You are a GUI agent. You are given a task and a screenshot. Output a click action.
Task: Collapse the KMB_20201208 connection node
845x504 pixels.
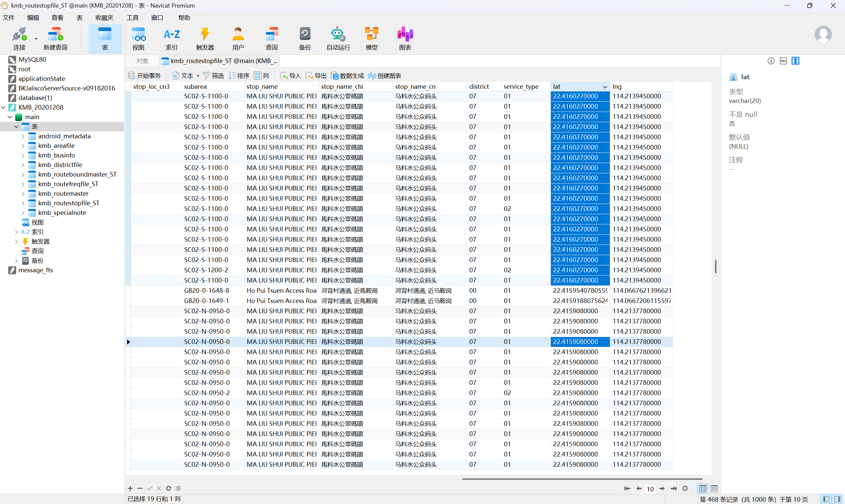[x=3, y=107]
